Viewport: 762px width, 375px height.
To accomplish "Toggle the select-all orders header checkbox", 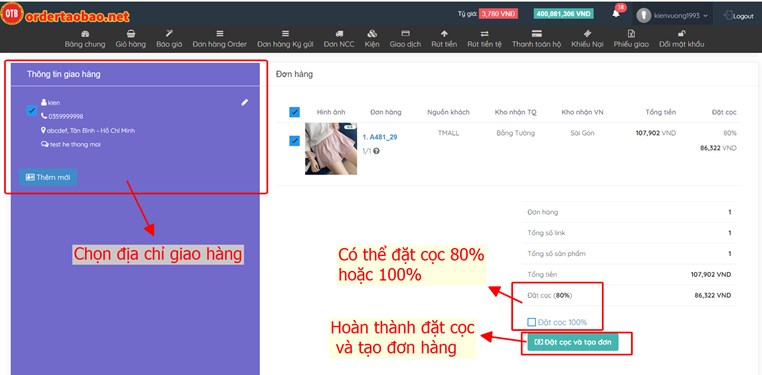I will 294,112.
